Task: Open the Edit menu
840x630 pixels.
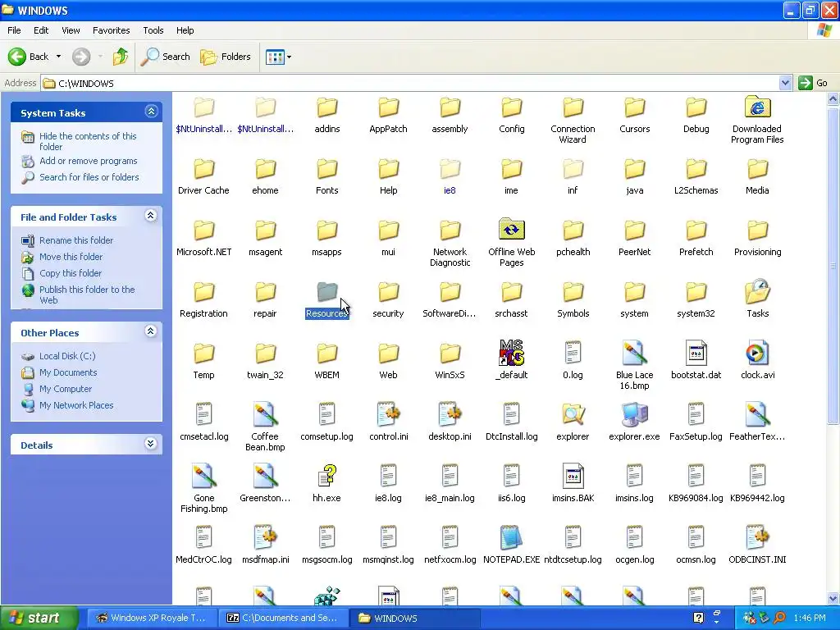Action: pyautogui.click(x=41, y=30)
